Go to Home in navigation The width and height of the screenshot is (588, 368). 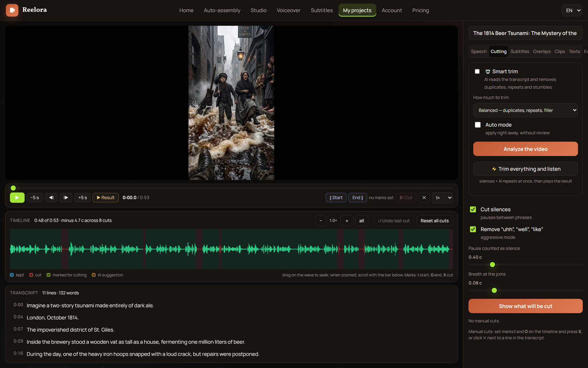pos(186,10)
